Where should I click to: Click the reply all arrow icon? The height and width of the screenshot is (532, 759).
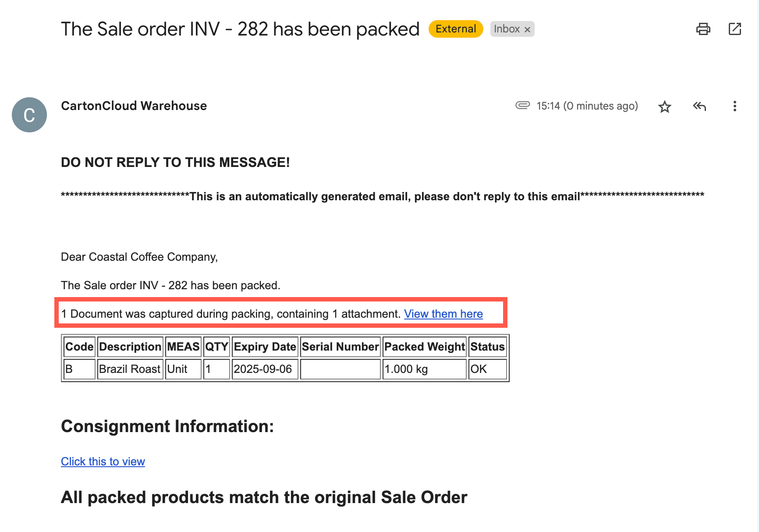699,106
